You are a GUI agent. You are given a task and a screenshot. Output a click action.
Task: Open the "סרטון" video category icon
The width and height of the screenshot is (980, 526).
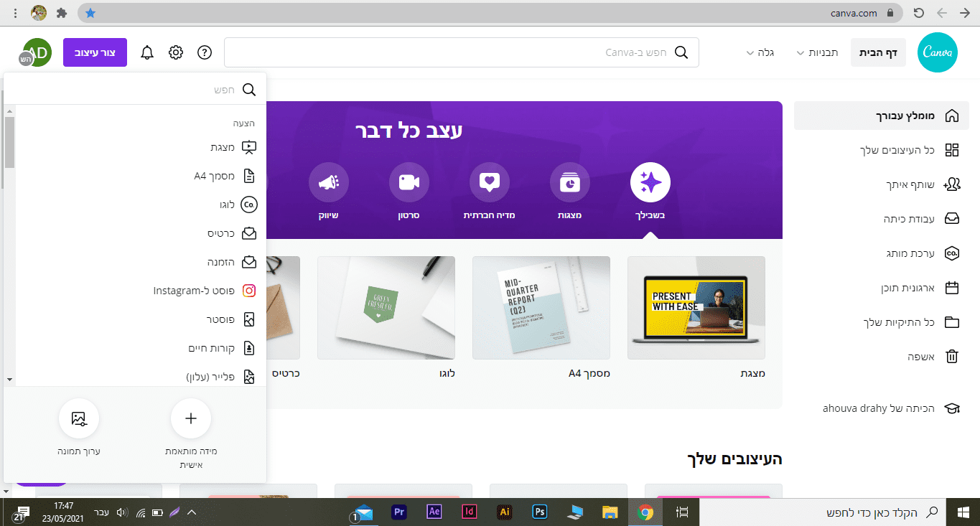(409, 183)
